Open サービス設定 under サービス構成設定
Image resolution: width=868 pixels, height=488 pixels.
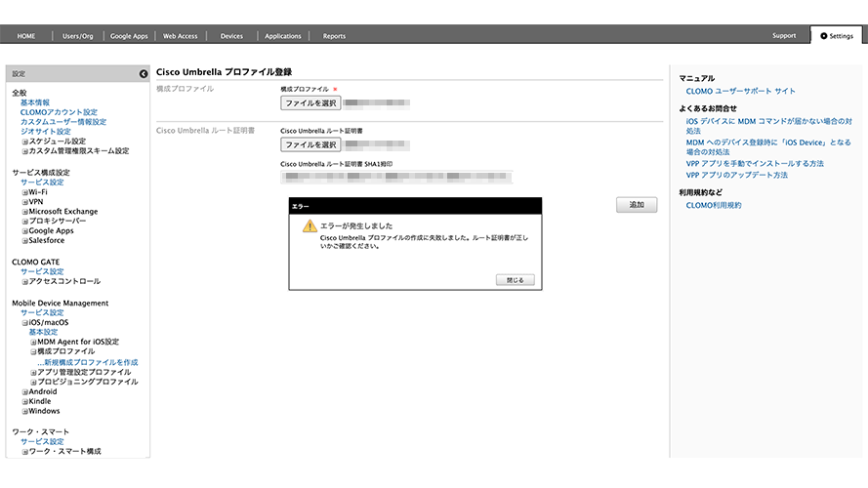(x=42, y=183)
